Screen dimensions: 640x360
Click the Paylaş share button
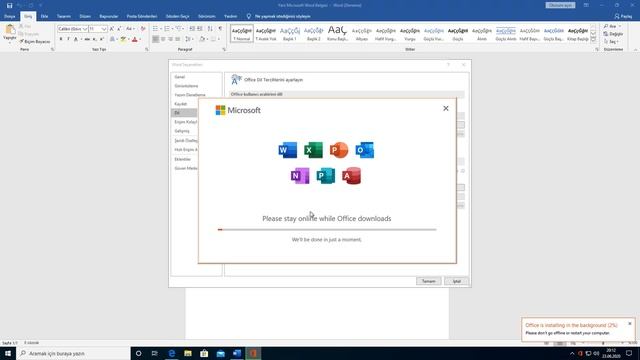pyautogui.click(x=623, y=16)
